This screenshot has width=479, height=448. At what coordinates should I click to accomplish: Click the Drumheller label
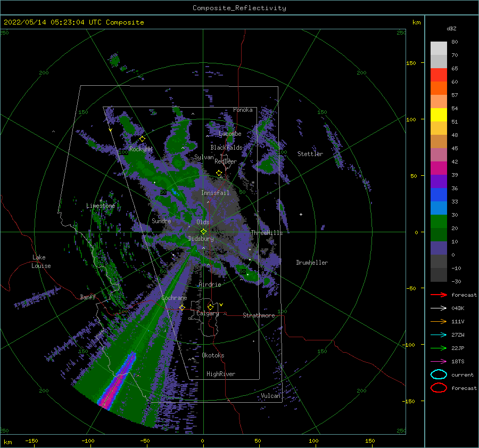tap(312, 263)
